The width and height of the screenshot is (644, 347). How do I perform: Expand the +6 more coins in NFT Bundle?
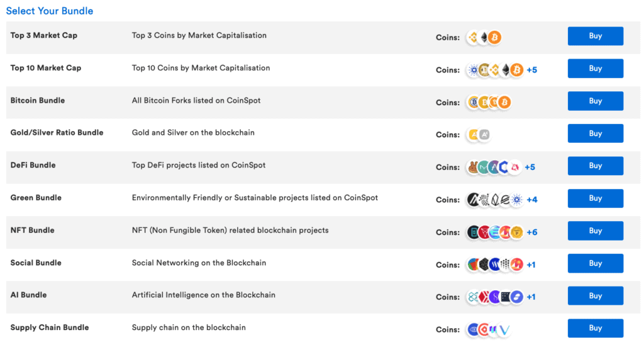532,232
